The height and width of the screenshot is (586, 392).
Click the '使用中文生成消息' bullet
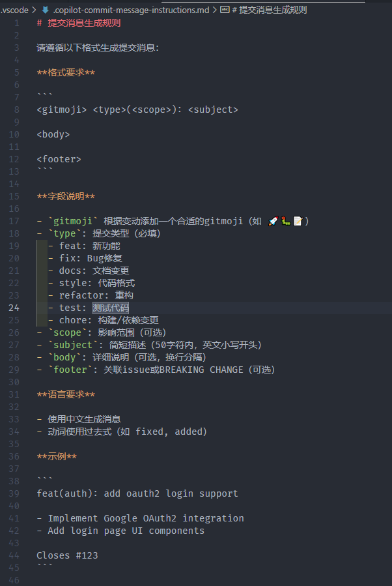click(79, 419)
